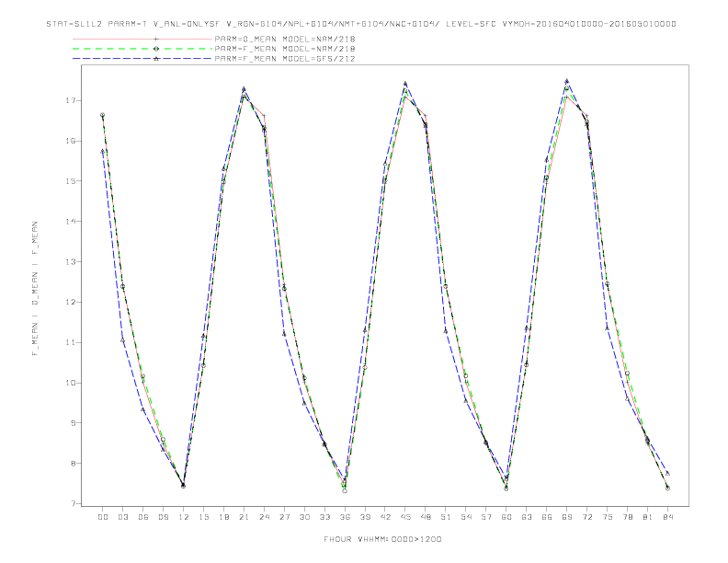Click y-axis tick label 16
This screenshot has height=563, width=728.
[x=71, y=141]
